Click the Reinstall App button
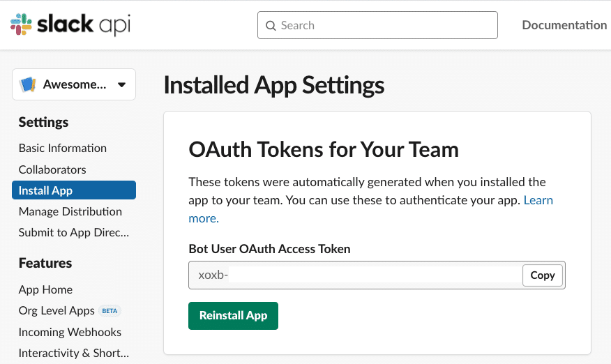611x364 pixels. 233,316
